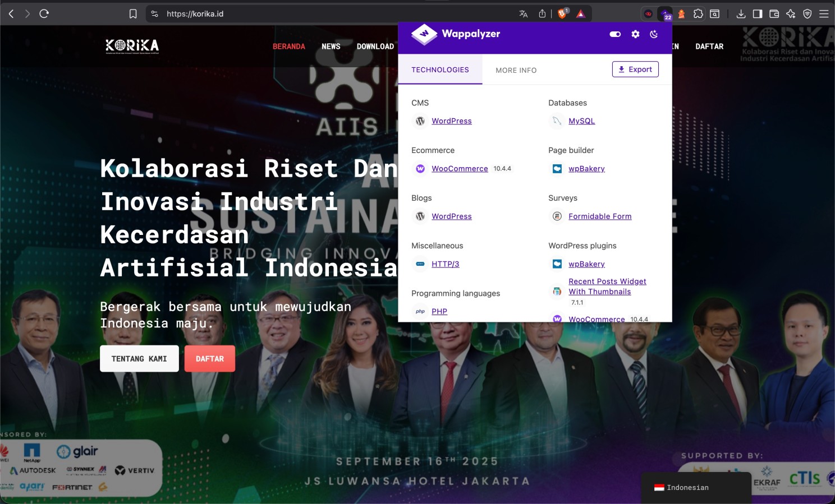Open the Indonesian language switcher
The height and width of the screenshot is (504, 835).
point(696,488)
